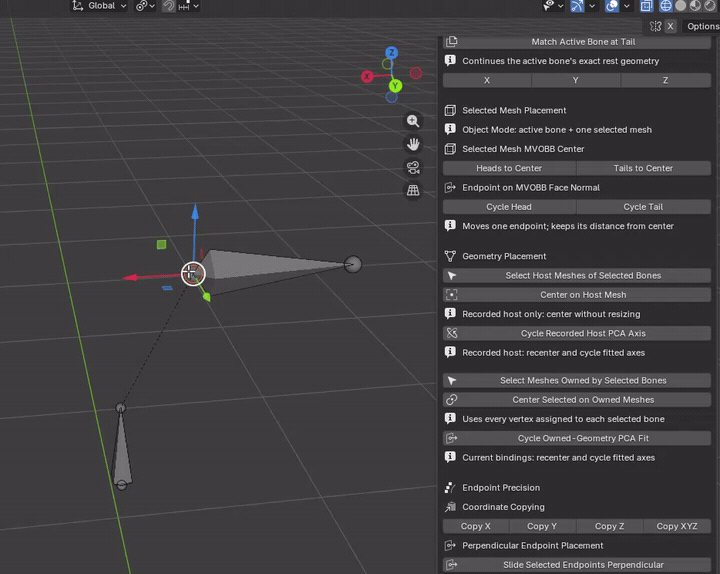Screen dimensions: 720x574
Task: Click the white circle at gizmo center
Action: (x=193, y=274)
